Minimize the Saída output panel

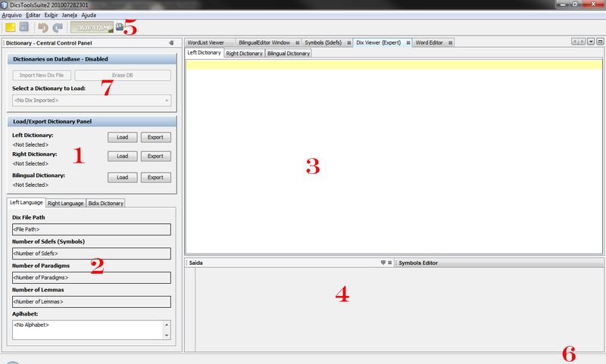(x=383, y=263)
